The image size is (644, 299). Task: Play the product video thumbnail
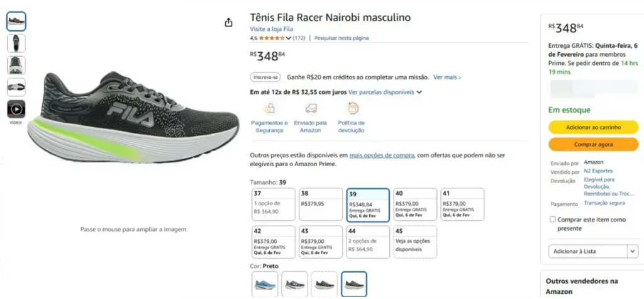[16, 109]
